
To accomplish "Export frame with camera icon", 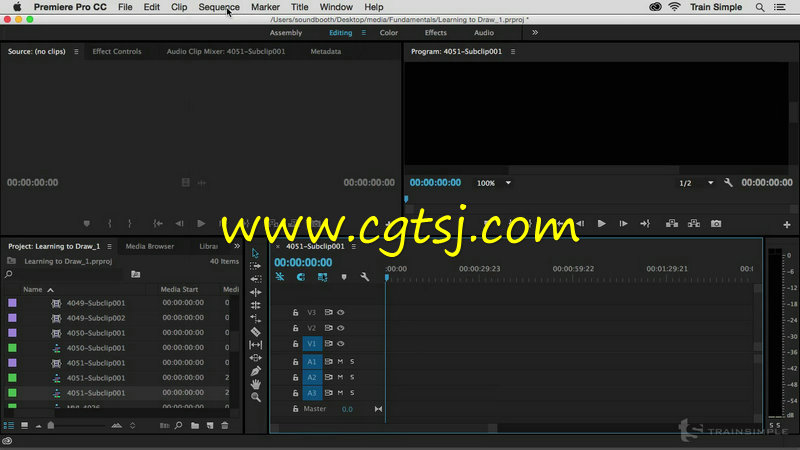I will (716, 223).
